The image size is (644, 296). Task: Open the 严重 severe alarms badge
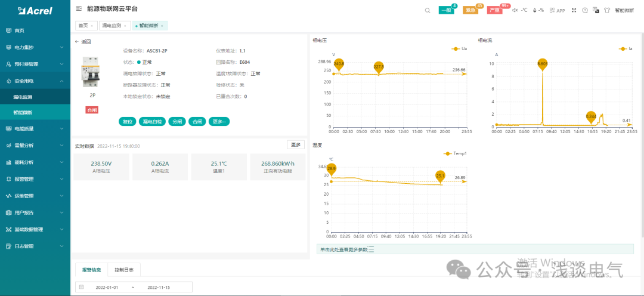[x=495, y=10]
